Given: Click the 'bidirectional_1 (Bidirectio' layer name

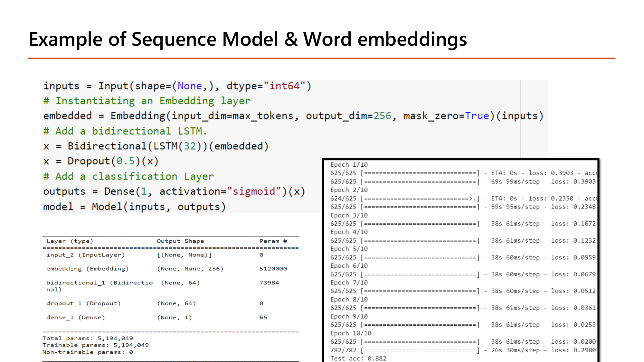Looking at the screenshot, I should (99, 283).
